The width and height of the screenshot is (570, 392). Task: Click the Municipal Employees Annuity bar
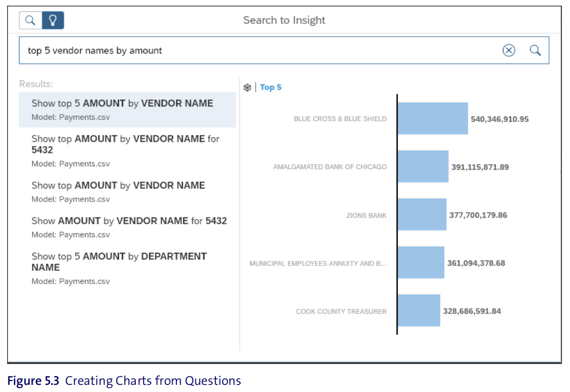click(421, 262)
